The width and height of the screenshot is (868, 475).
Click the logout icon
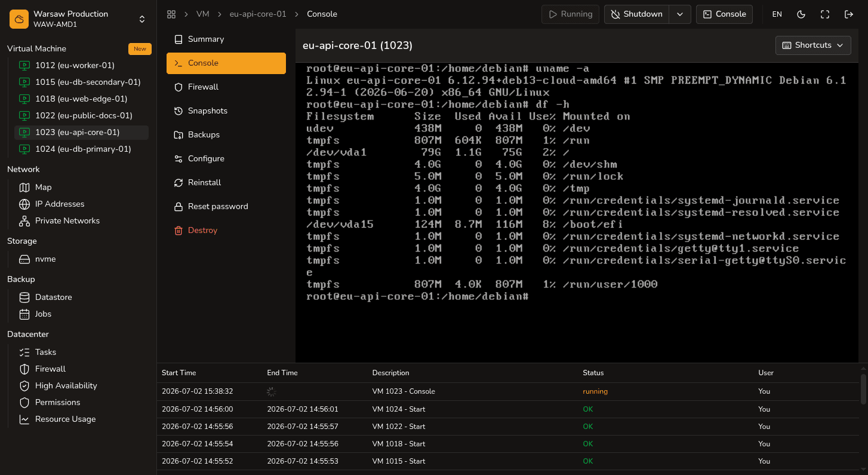pyautogui.click(x=849, y=14)
